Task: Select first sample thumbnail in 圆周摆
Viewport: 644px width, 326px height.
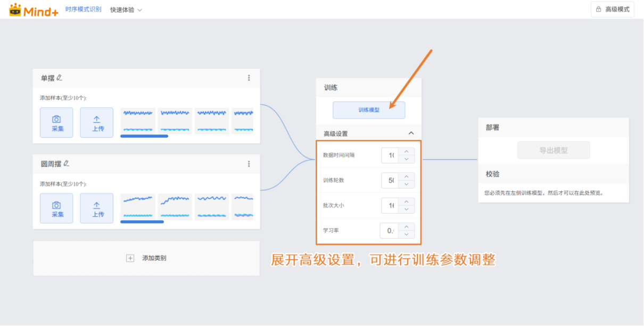Action: tap(138, 206)
